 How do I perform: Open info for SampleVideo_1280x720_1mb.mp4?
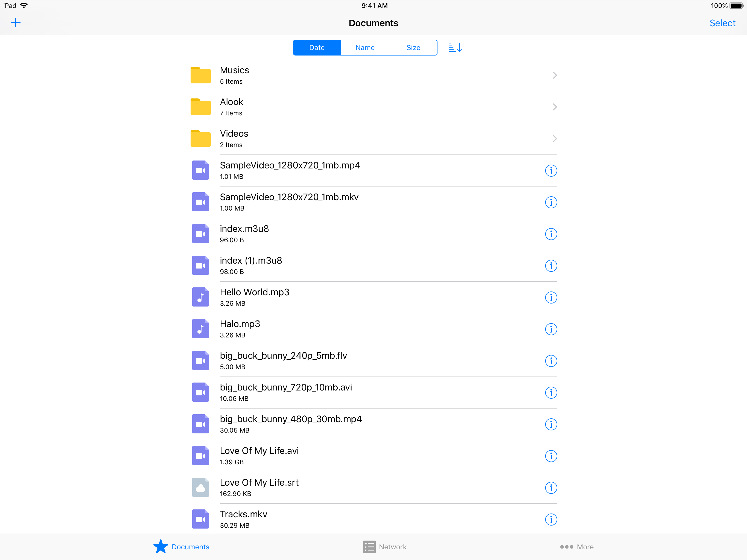[551, 171]
